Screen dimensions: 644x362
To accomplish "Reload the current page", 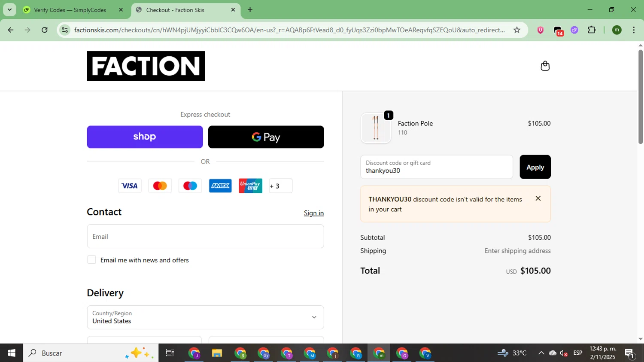I will point(45,30).
